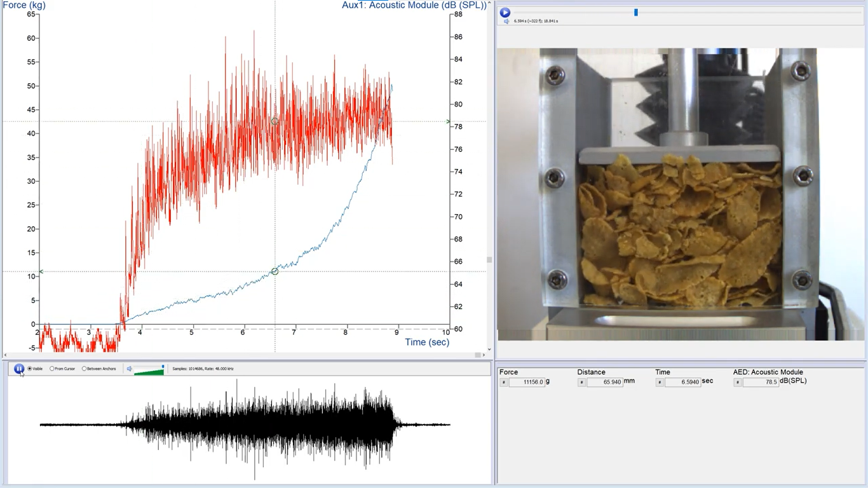Screen dimensions: 868x488
Task: Click the acoustic dB(SPL) value field
Action: click(760, 383)
